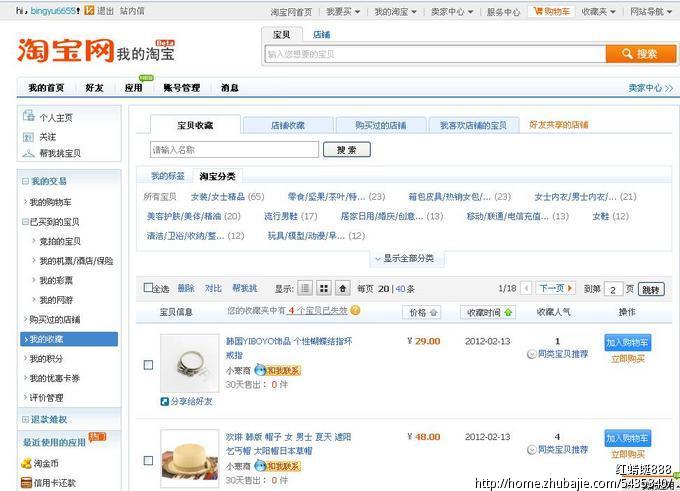Open the 好友共享的店铺 tab
This screenshot has width=680, height=491.
559,125
